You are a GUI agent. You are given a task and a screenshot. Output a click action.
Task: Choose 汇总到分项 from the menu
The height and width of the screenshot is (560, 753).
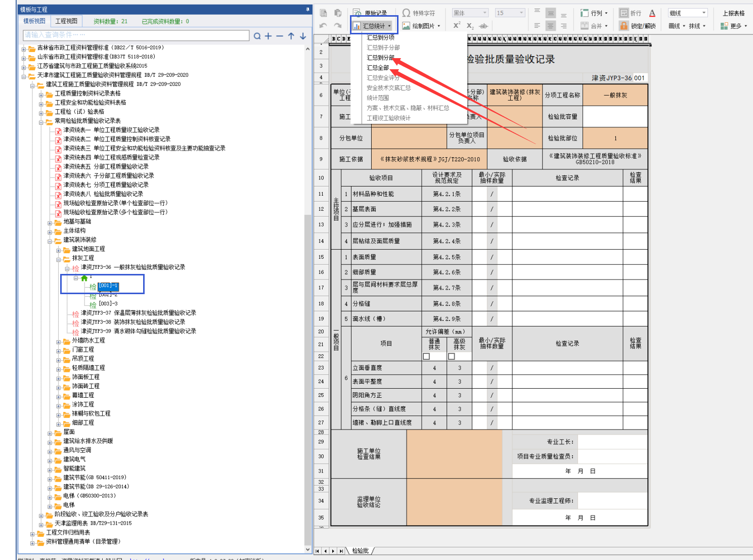tap(380, 37)
